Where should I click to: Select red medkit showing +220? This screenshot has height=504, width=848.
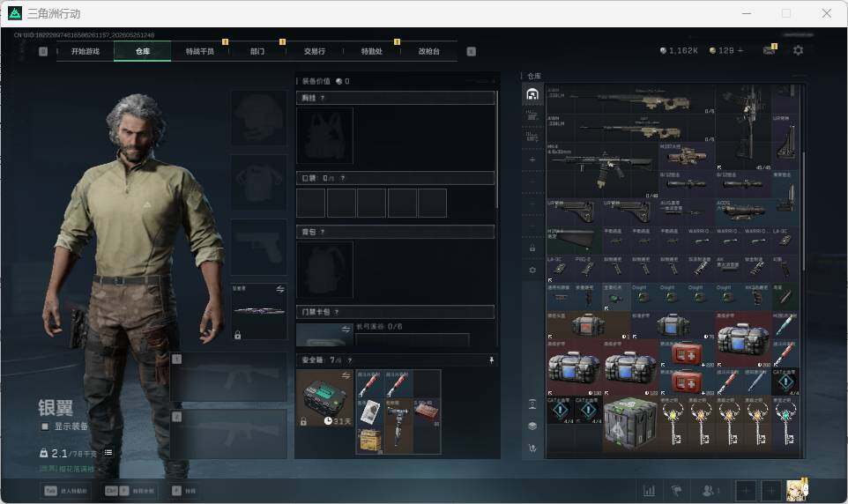coord(686,353)
